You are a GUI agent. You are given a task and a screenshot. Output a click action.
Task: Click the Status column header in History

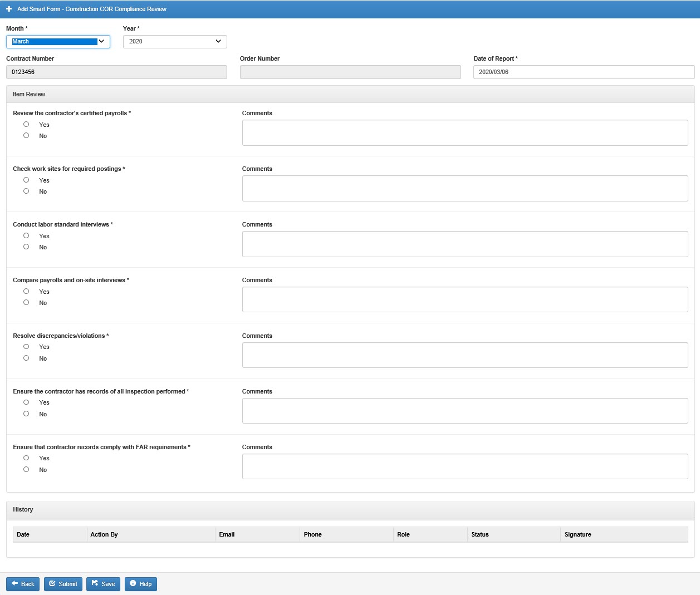(x=480, y=534)
